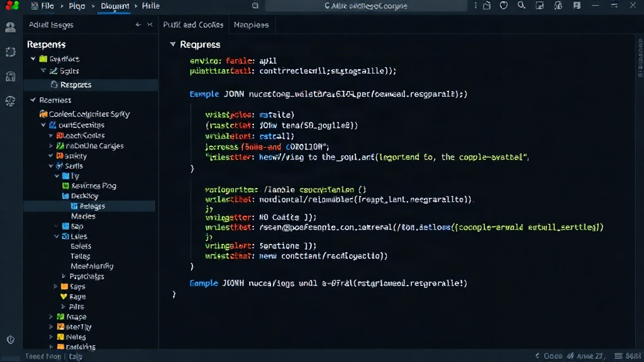Click the yellow heart icon next to Raye
This screenshot has height=362, width=644.
tap(64, 297)
